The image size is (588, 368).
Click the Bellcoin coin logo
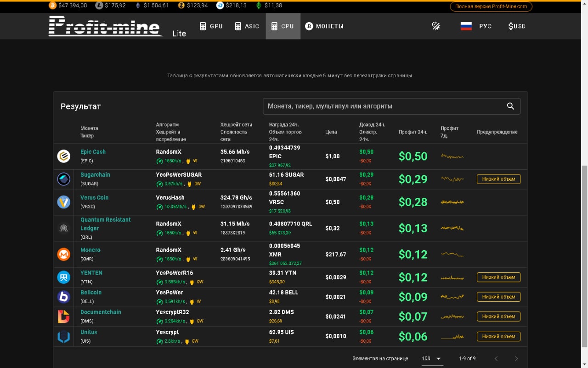click(x=63, y=297)
